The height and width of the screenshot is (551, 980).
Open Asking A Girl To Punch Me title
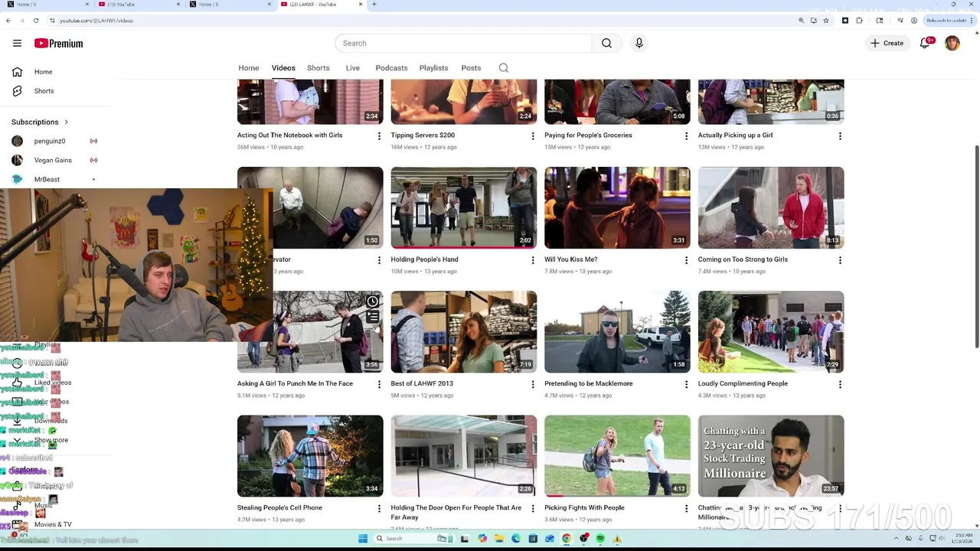[x=295, y=383]
